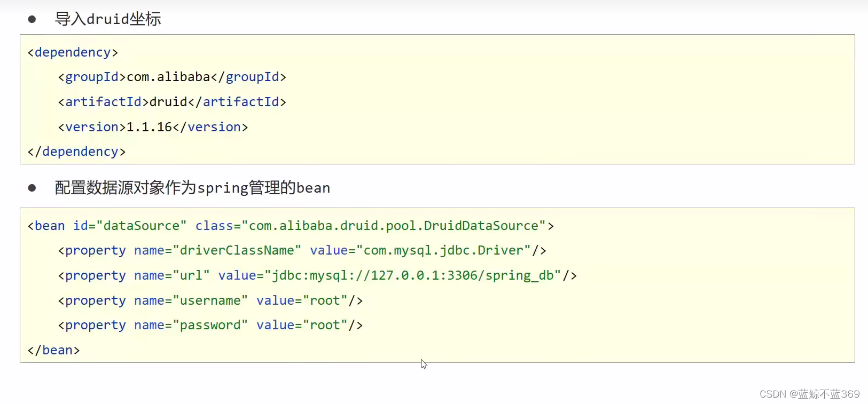Click the opening <dependency> tag line
This screenshot has width=868, height=404.
(73, 52)
